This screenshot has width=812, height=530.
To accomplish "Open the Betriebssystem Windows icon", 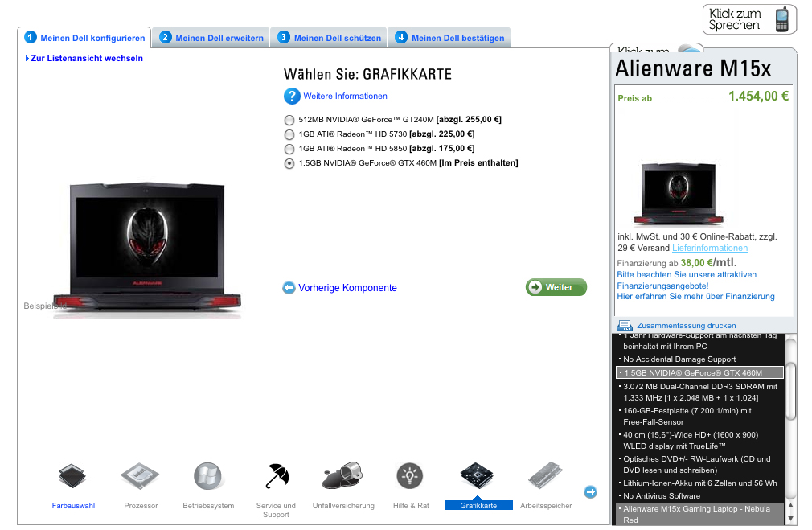I will tap(207, 476).
